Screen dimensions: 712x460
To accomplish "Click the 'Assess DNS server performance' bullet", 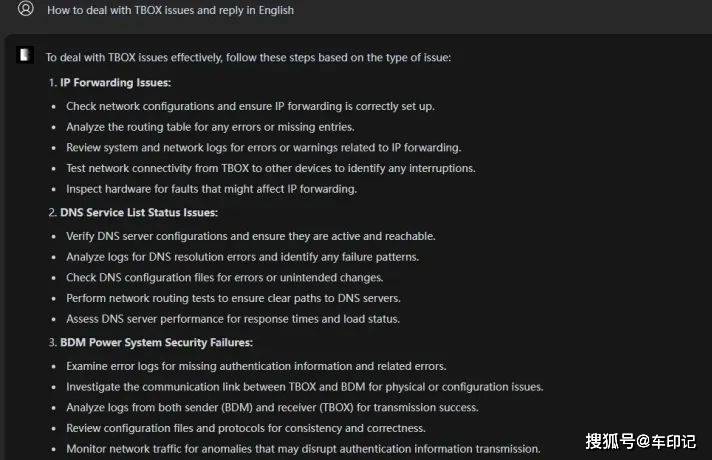I will [x=233, y=319].
